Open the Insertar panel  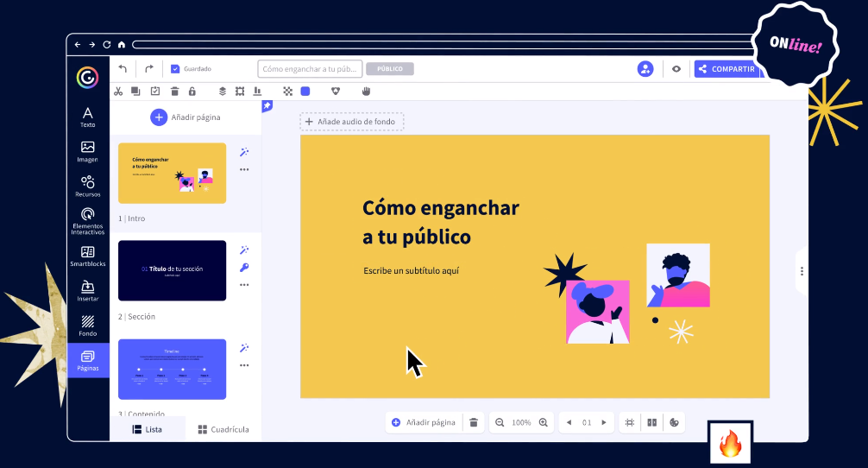point(87,291)
